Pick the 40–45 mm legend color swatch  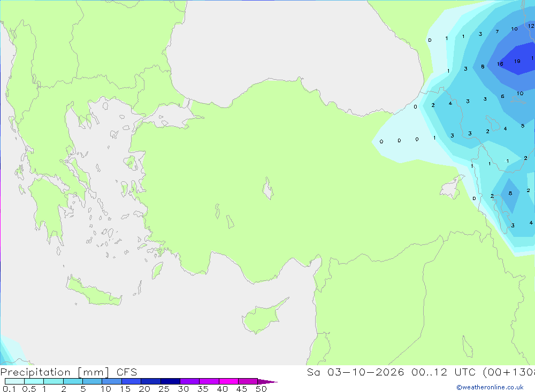pyautogui.click(x=228, y=381)
